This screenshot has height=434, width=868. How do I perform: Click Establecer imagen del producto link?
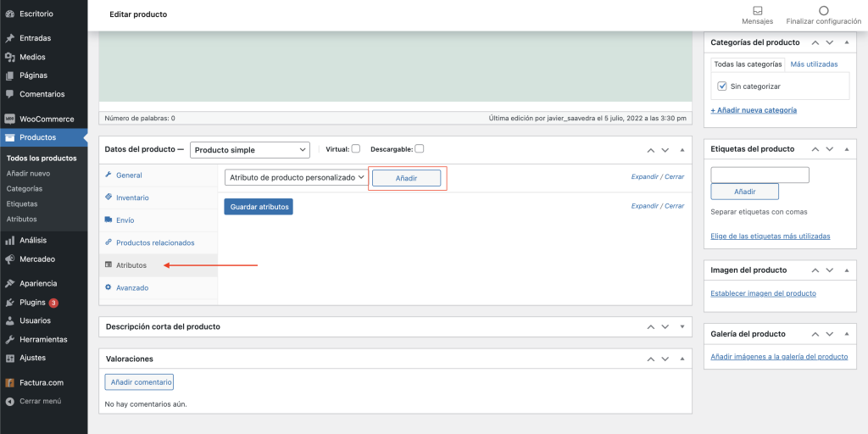coord(763,293)
